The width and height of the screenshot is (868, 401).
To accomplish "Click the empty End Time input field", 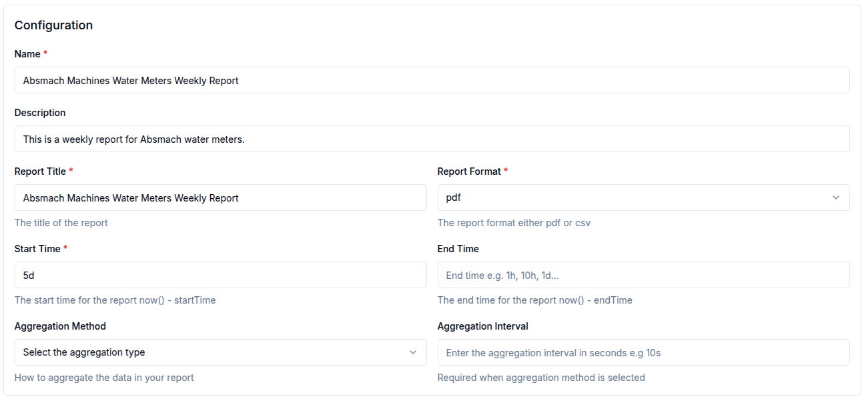I will click(643, 274).
